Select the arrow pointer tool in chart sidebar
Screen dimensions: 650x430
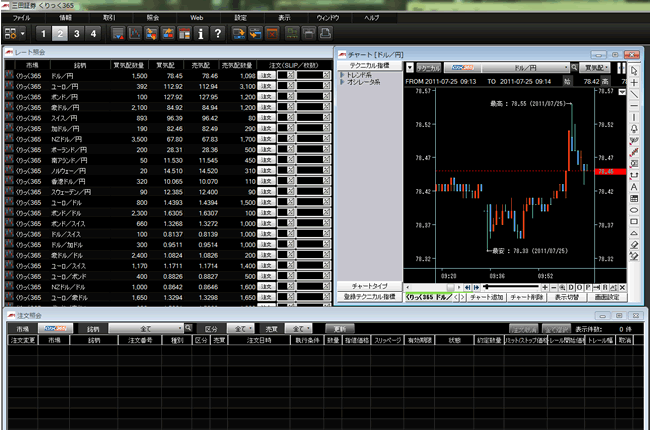(634, 70)
